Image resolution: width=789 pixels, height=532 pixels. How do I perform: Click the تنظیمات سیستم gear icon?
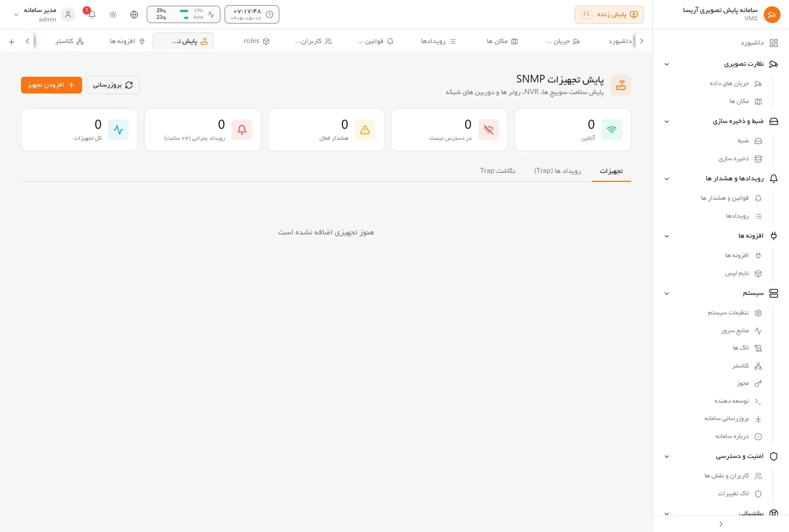click(x=758, y=313)
